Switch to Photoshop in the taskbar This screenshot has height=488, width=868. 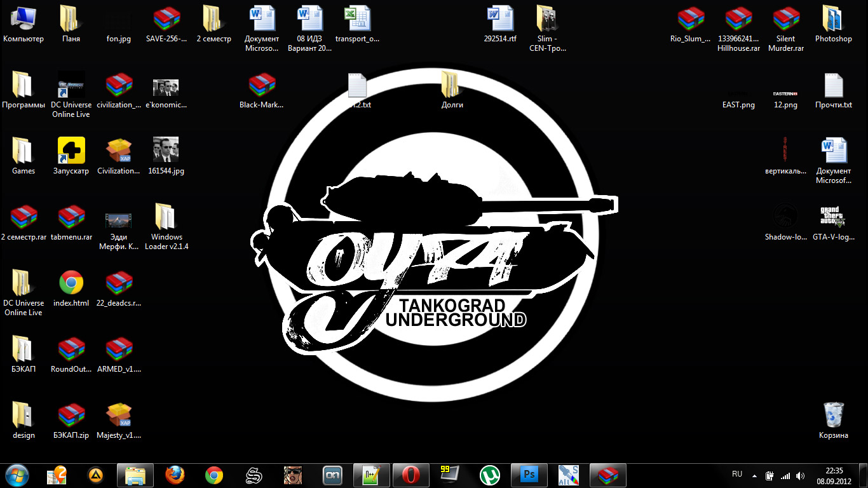pos(529,475)
